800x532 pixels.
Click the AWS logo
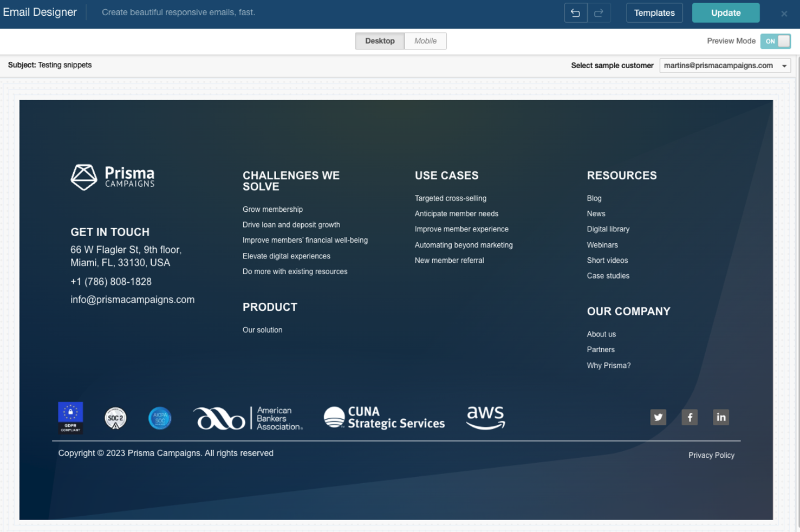[x=485, y=418]
